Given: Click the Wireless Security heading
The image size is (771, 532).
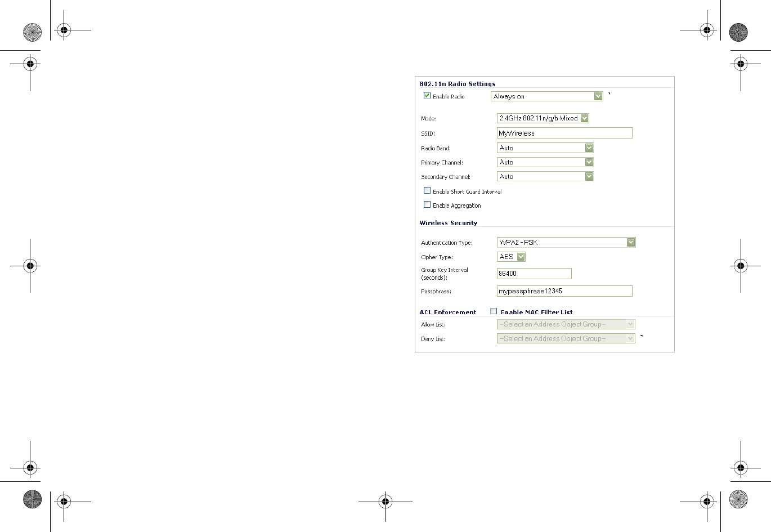Looking at the screenshot, I should pos(449,223).
